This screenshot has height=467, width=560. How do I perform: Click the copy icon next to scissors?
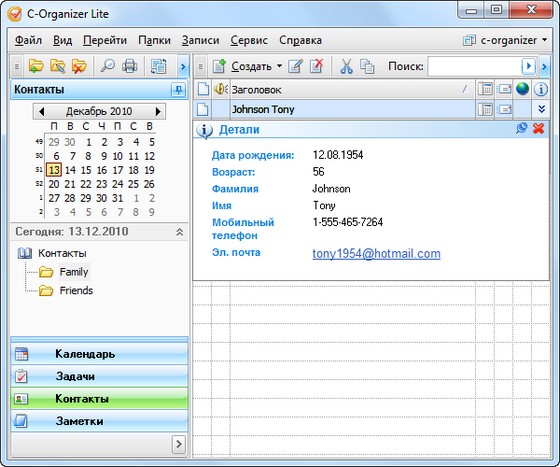tap(367, 66)
